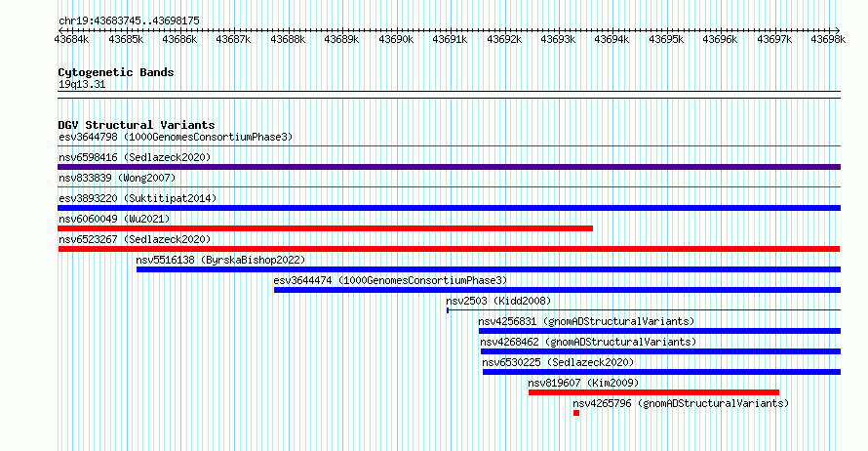Click the 43698k ruler tick label
Image resolution: width=868 pixels, height=451 pixels.
click(x=828, y=39)
